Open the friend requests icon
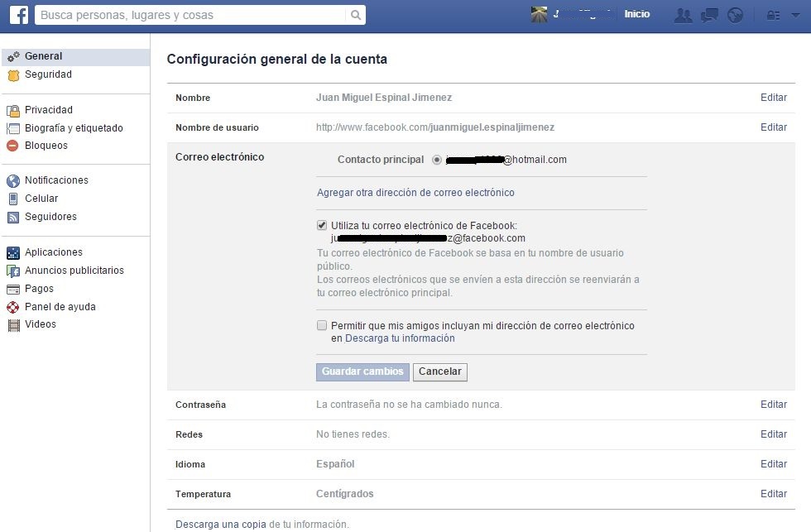Viewport: 811px width, 532px height. coord(684,15)
